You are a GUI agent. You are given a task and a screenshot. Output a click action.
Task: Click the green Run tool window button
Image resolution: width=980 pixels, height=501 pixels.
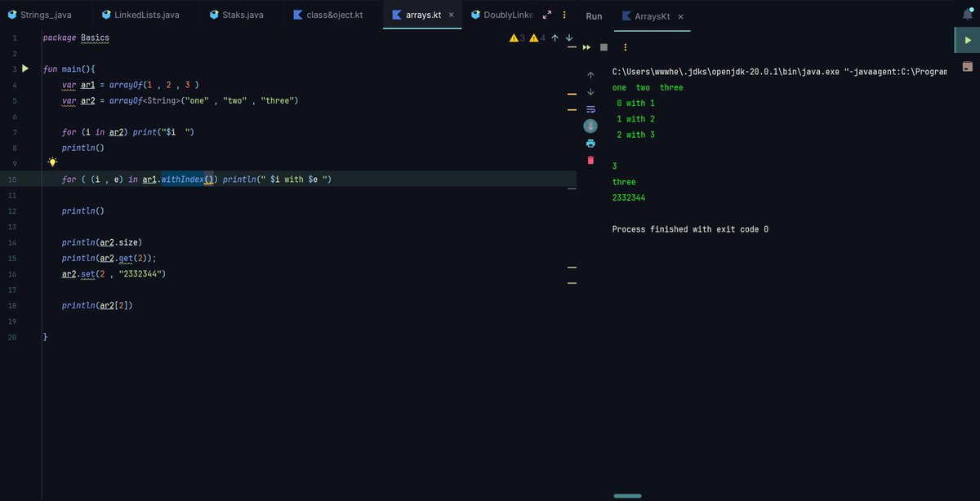pyautogui.click(x=968, y=39)
